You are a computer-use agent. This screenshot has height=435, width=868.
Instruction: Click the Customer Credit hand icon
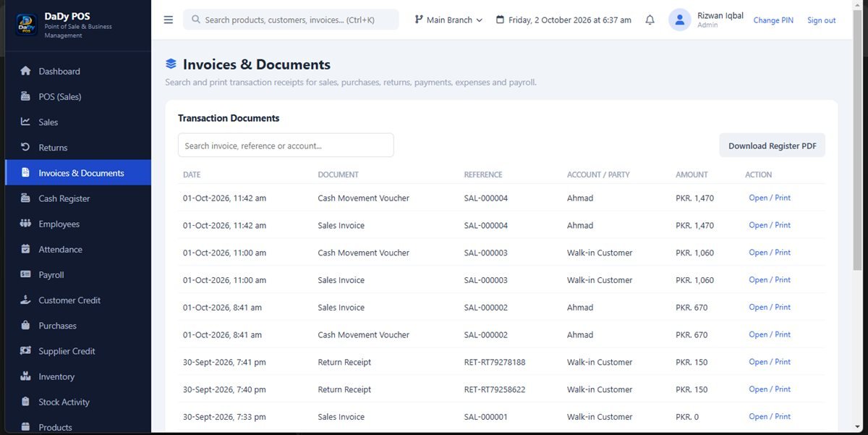[x=25, y=300]
